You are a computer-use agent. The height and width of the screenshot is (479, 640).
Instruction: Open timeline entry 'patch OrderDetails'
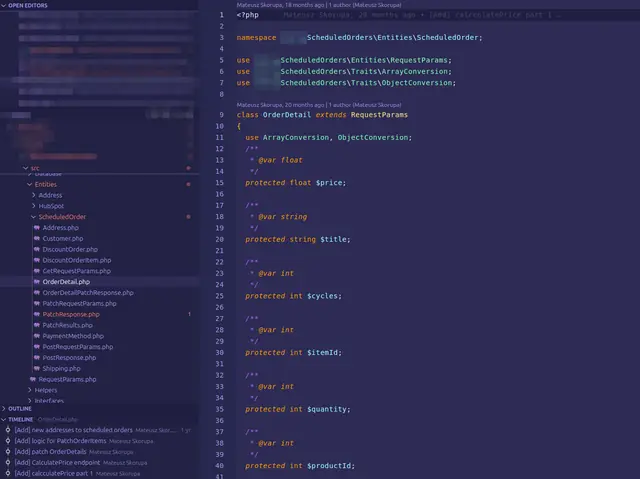[51, 452]
